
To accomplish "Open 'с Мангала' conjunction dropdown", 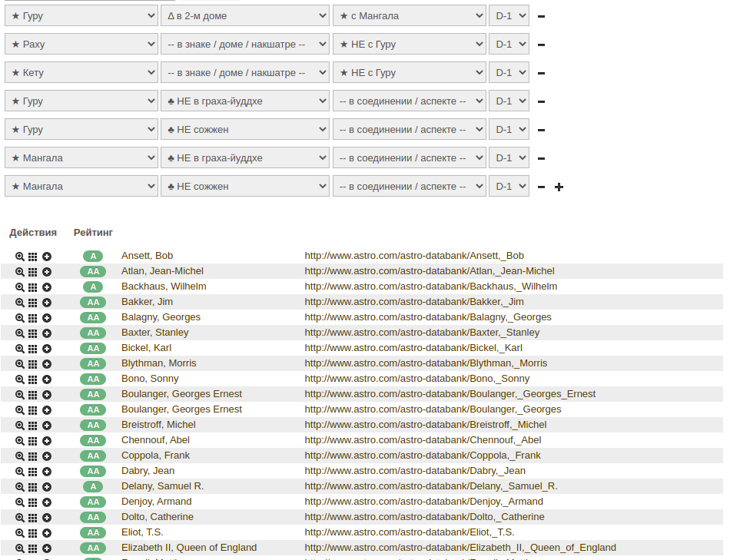I will tap(410, 16).
